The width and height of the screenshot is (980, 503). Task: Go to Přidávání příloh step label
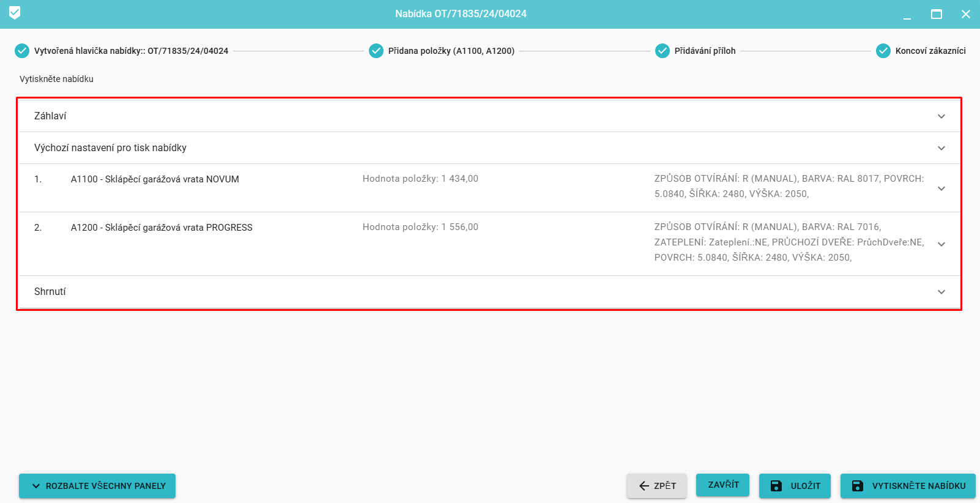[x=705, y=51]
